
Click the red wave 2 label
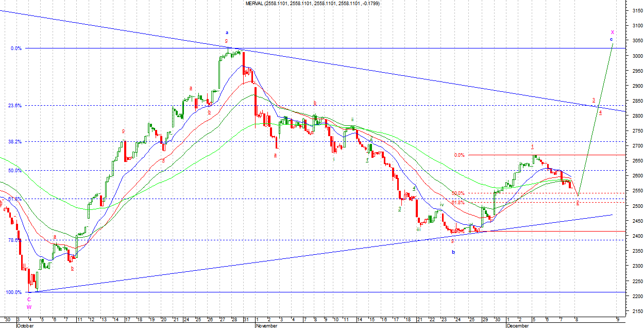(578, 203)
